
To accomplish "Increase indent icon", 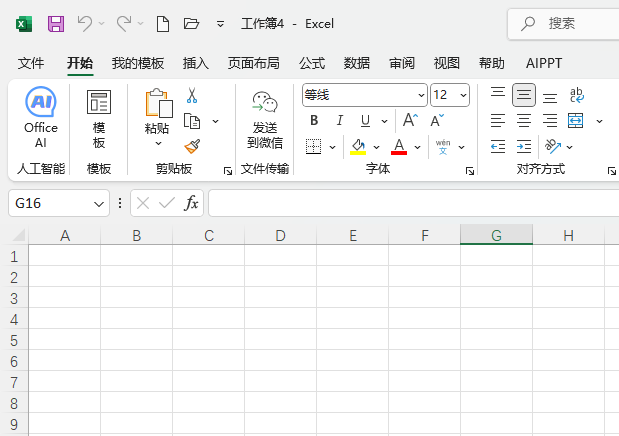I will tap(524, 147).
